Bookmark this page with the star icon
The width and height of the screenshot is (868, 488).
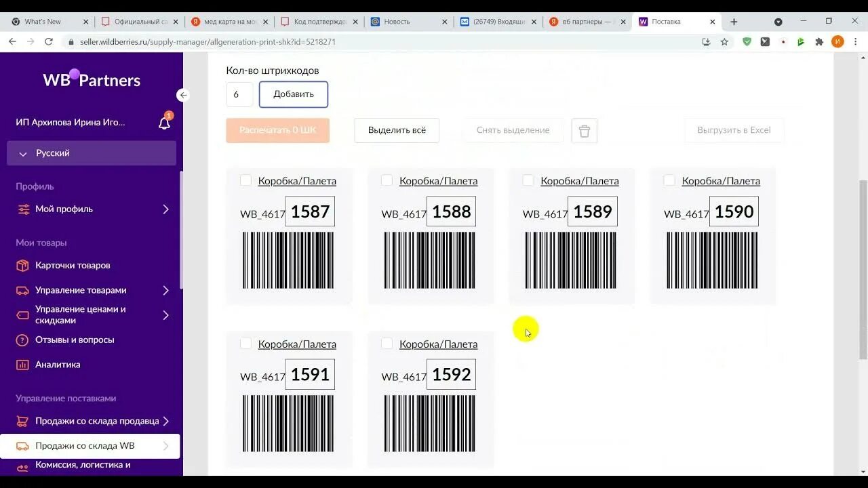pos(724,41)
